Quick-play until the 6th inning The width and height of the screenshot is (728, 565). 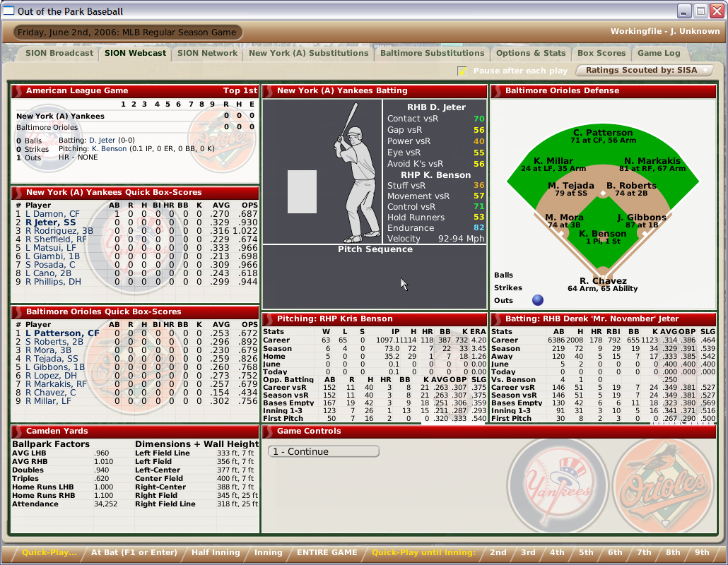click(x=615, y=552)
